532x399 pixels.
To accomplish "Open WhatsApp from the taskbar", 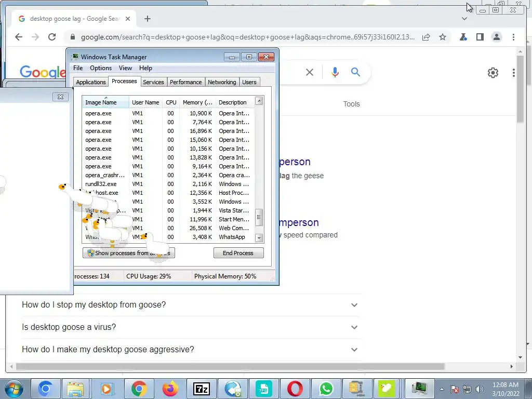I will coord(326,389).
